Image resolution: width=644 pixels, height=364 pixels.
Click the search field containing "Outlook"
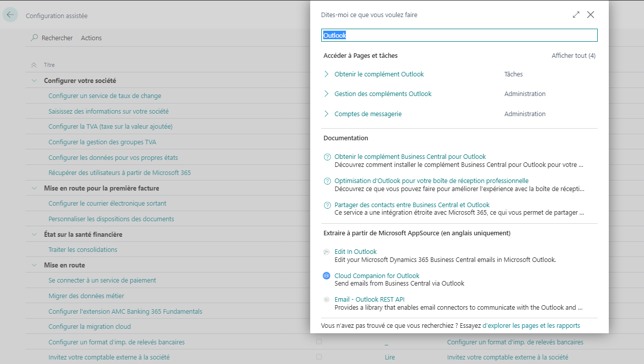point(459,35)
